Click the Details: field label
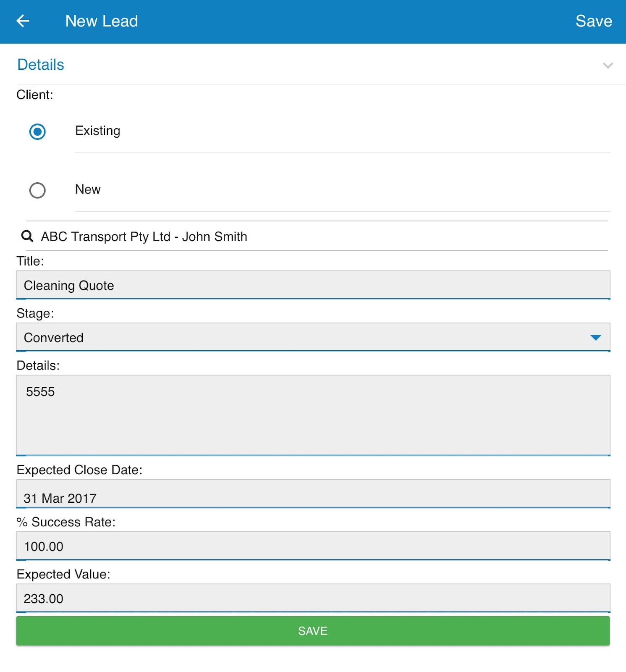 (x=38, y=365)
